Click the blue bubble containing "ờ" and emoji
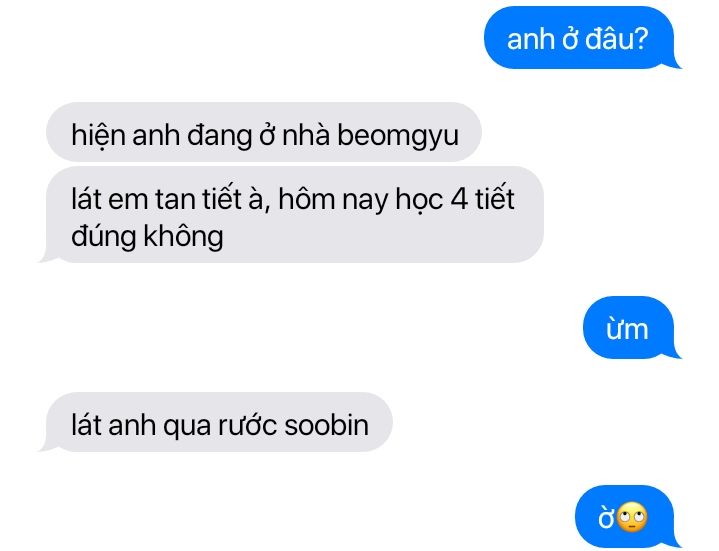719x551 pixels. [x=628, y=517]
